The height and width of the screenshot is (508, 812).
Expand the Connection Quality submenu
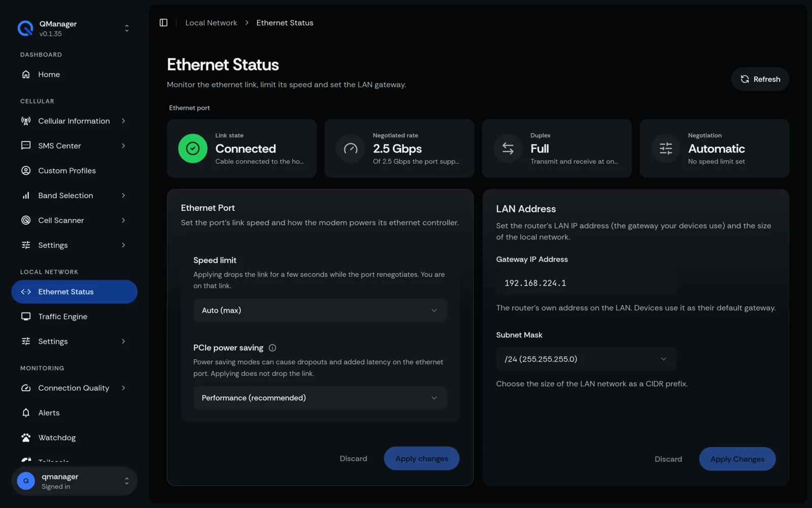point(123,388)
